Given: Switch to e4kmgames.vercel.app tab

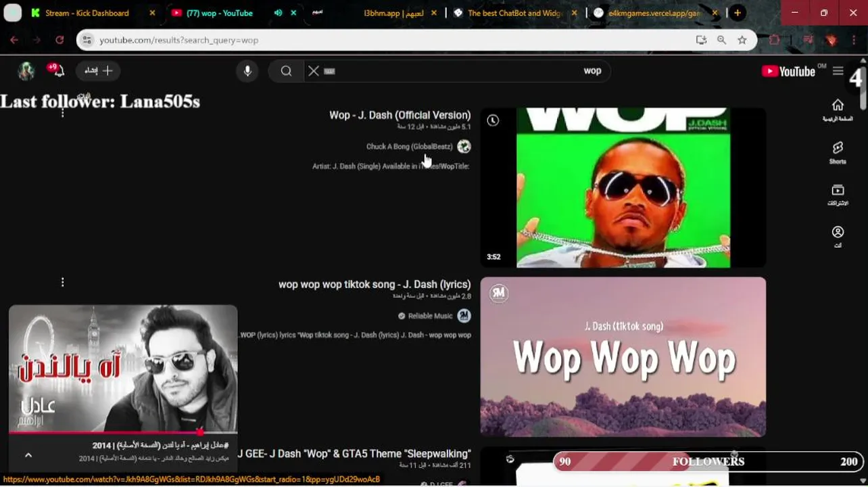Looking at the screenshot, I should point(653,13).
